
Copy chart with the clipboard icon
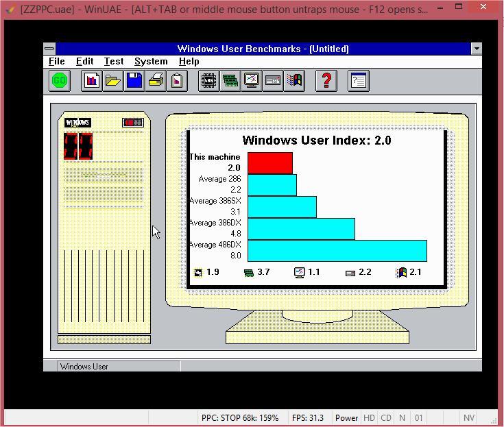tap(177, 80)
